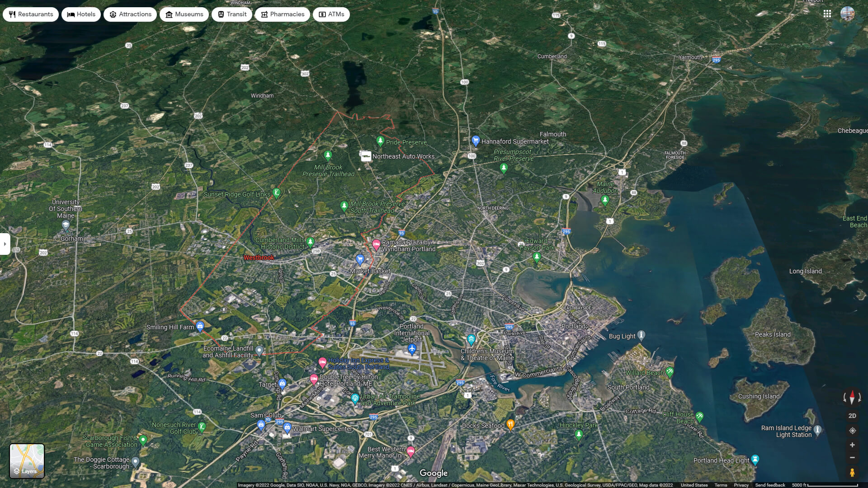Open the Layers panel thumbnail
This screenshot has width=868, height=488.
coord(27,460)
